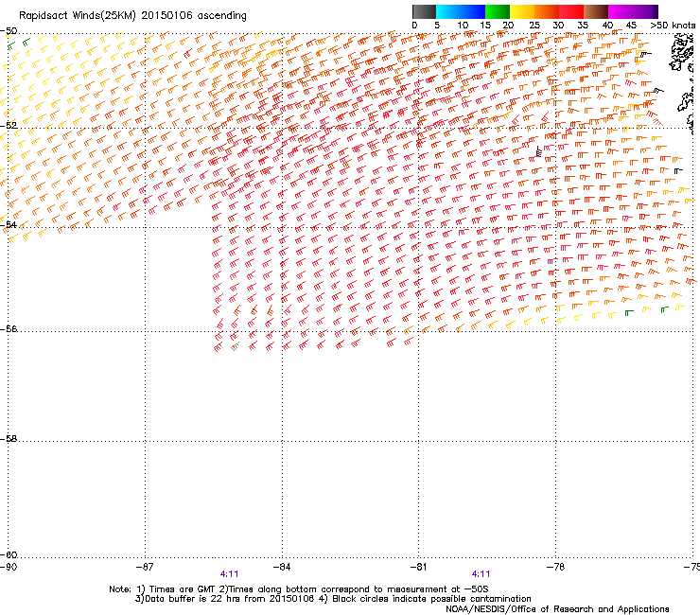Pick the red 30-35 knots legend segment
The image size is (700, 615).
[x=571, y=11]
